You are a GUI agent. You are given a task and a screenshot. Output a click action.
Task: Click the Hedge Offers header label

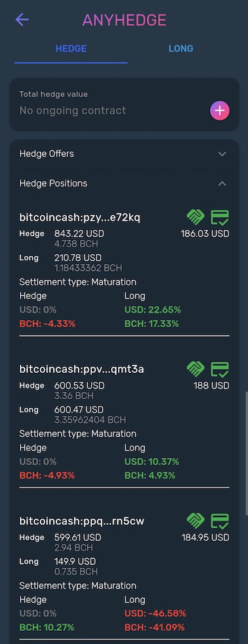point(47,154)
